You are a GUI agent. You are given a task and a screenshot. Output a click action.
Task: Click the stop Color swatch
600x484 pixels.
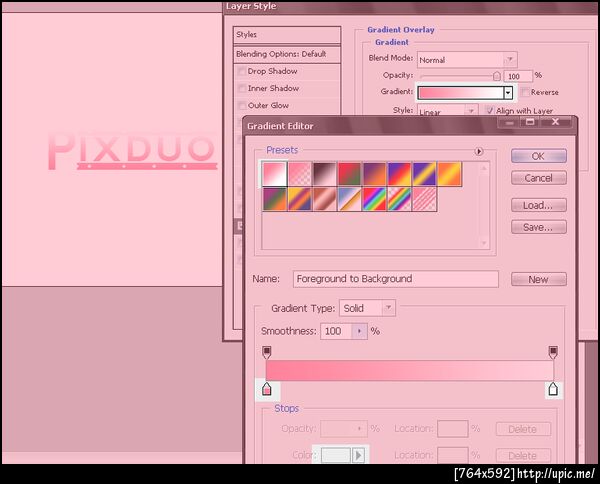[x=336, y=455]
